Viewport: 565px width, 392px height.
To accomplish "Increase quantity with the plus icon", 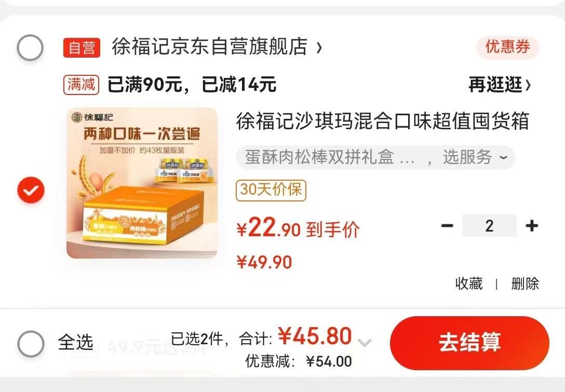I will pyautogui.click(x=532, y=226).
